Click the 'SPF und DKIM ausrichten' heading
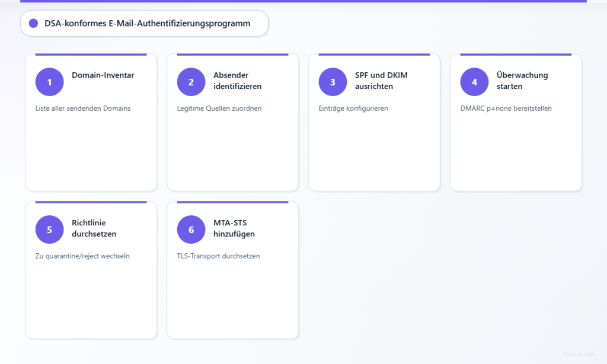This screenshot has width=607, height=364. (x=381, y=81)
